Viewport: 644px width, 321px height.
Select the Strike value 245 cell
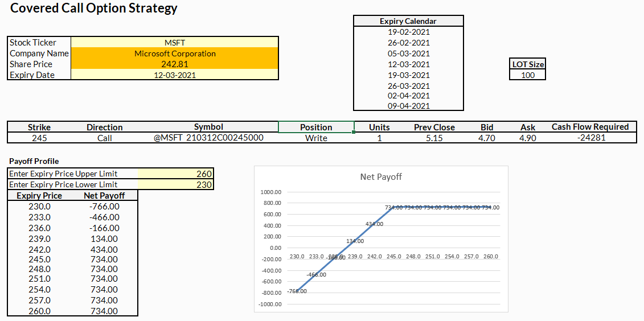click(39, 138)
